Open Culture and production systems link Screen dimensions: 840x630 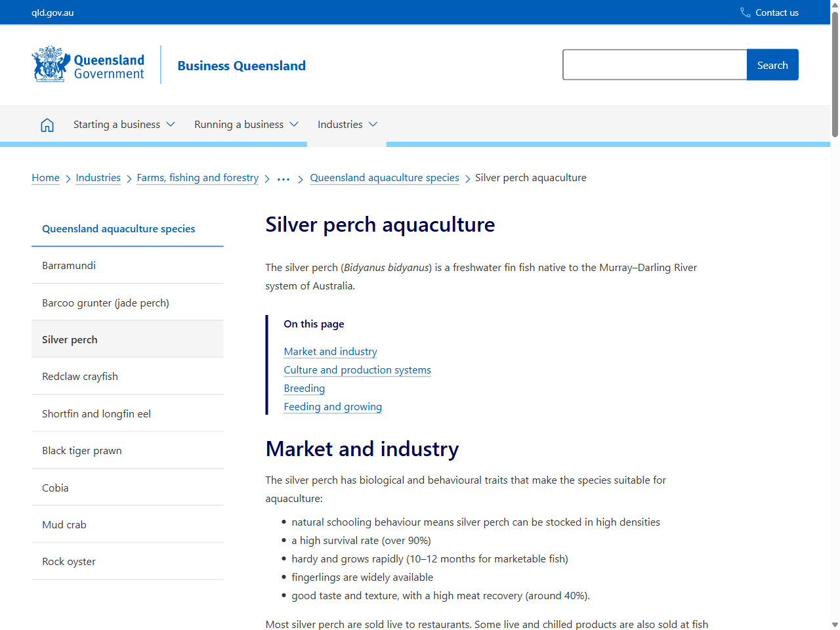(x=357, y=369)
